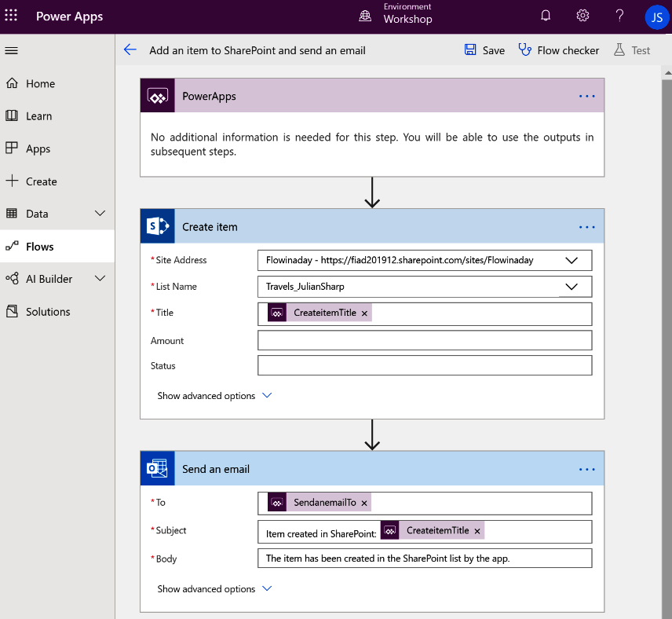The height and width of the screenshot is (619, 672).
Task: Click the Flows connector icon
Action: click(x=12, y=246)
